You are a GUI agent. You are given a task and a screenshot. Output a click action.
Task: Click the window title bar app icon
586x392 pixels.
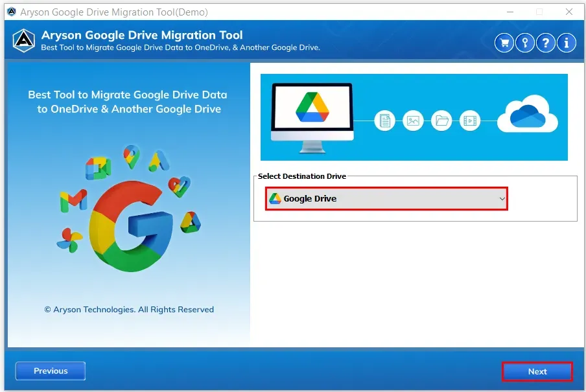(12, 12)
